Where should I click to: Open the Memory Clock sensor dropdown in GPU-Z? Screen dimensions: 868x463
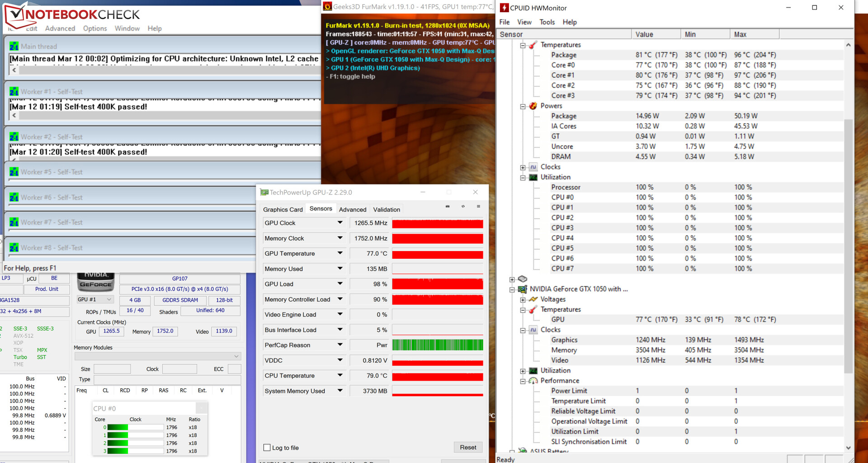click(340, 238)
